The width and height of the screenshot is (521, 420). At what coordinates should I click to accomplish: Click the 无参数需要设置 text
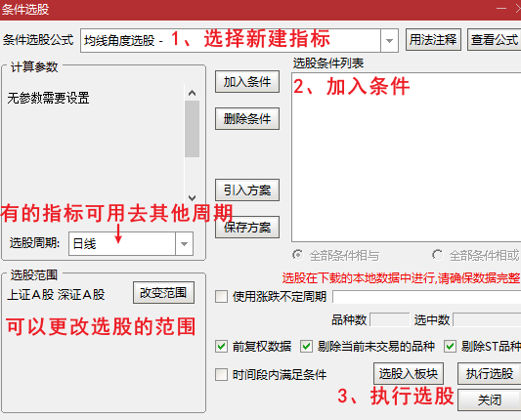point(48,98)
